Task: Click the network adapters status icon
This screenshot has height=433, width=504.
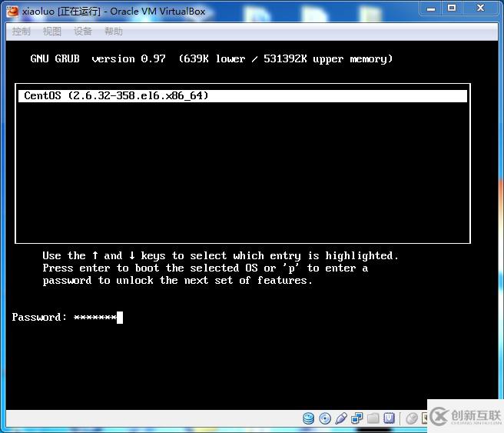Action: tap(357, 418)
